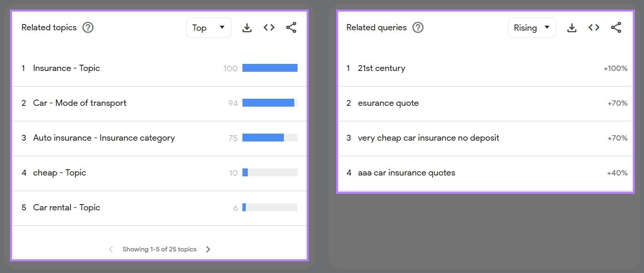Select the 21st century query

(381, 68)
